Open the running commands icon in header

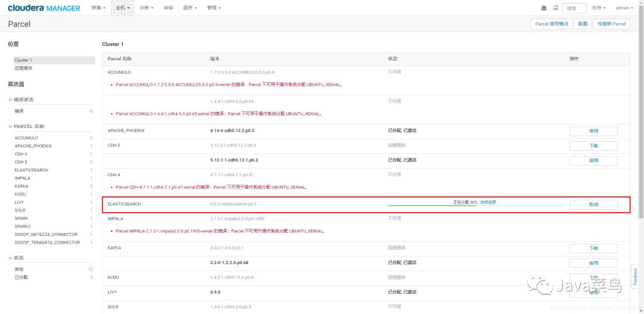(x=556, y=8)
